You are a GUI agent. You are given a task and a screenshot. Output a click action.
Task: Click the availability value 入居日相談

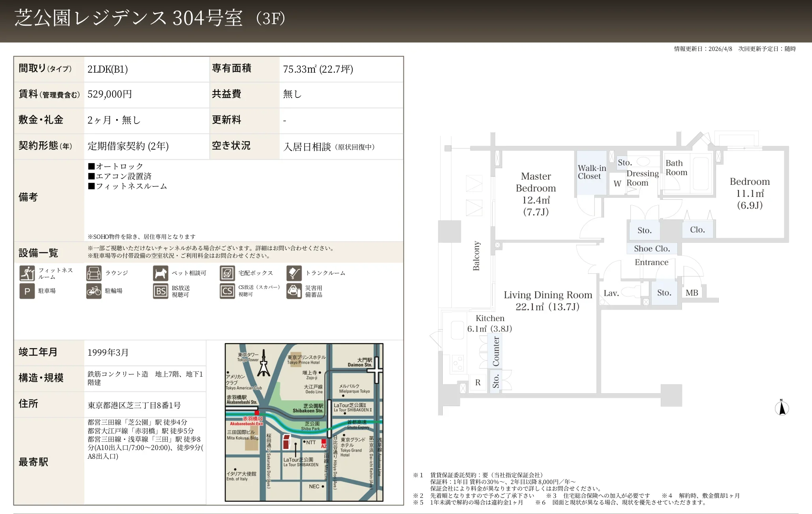(x=307, y=147)
